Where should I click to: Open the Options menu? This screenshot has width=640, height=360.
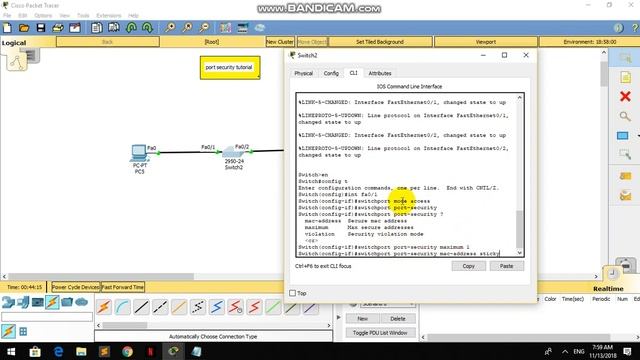(43, 16)
